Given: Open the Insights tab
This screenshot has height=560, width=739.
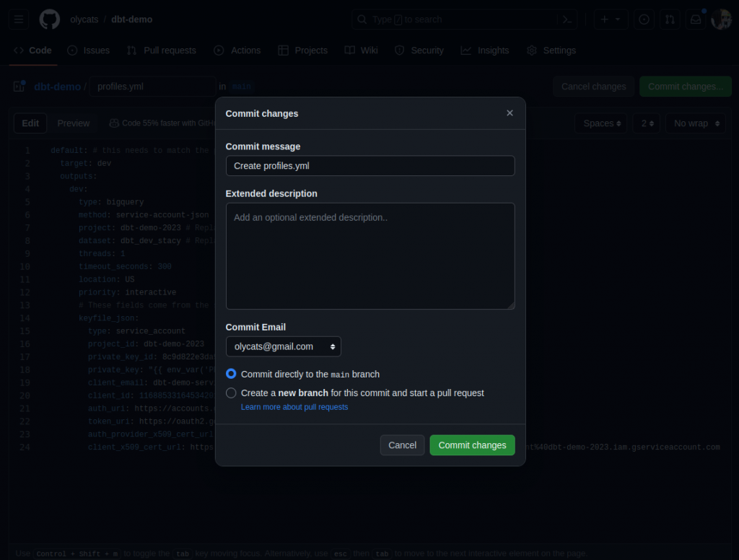Looking at the screenshot, I should [x=485, y=51].
